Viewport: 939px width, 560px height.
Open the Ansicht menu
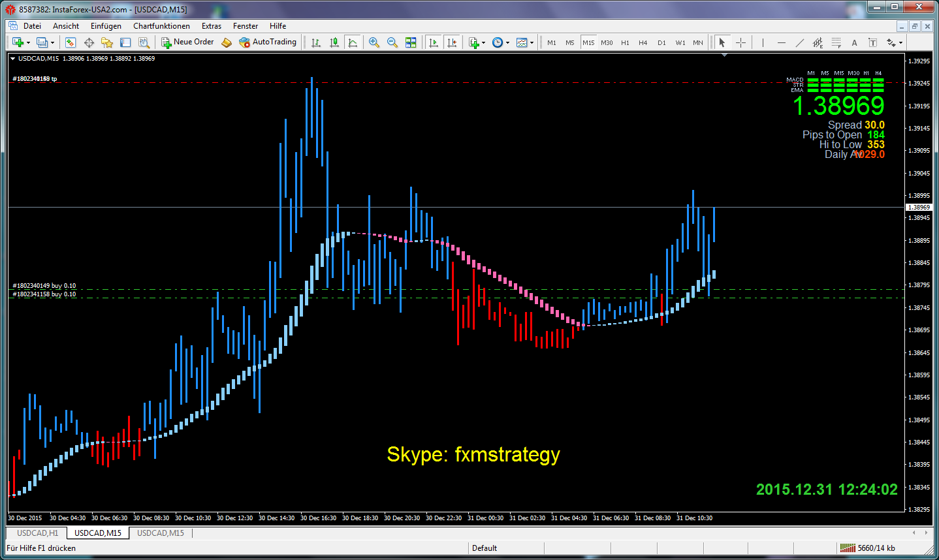[66, 26]
